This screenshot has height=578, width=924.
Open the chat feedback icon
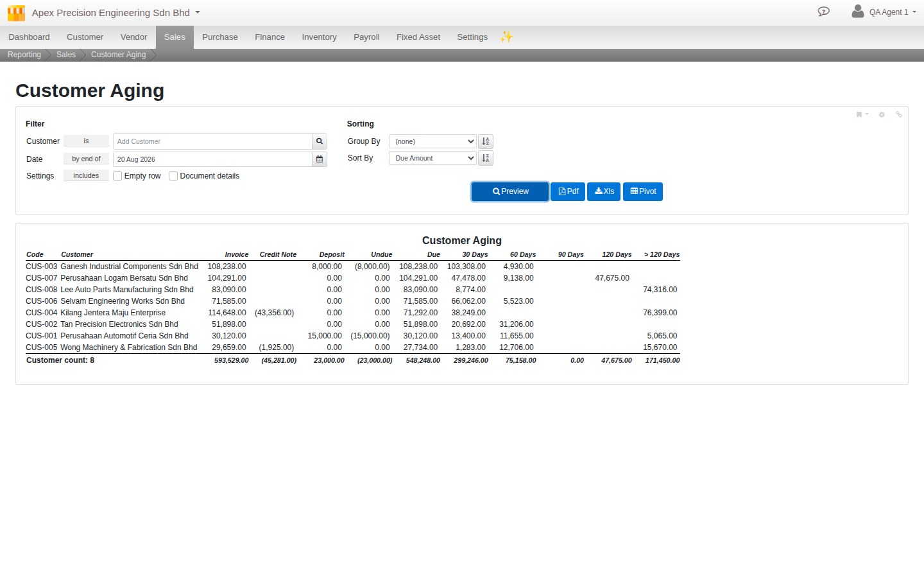click(x=824, y=12)
